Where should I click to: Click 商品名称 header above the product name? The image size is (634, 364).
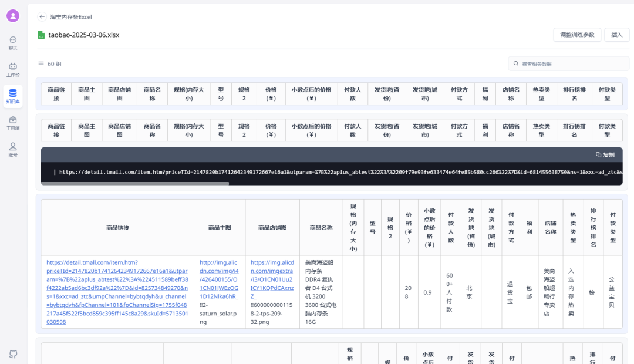(x=321, y=228)
